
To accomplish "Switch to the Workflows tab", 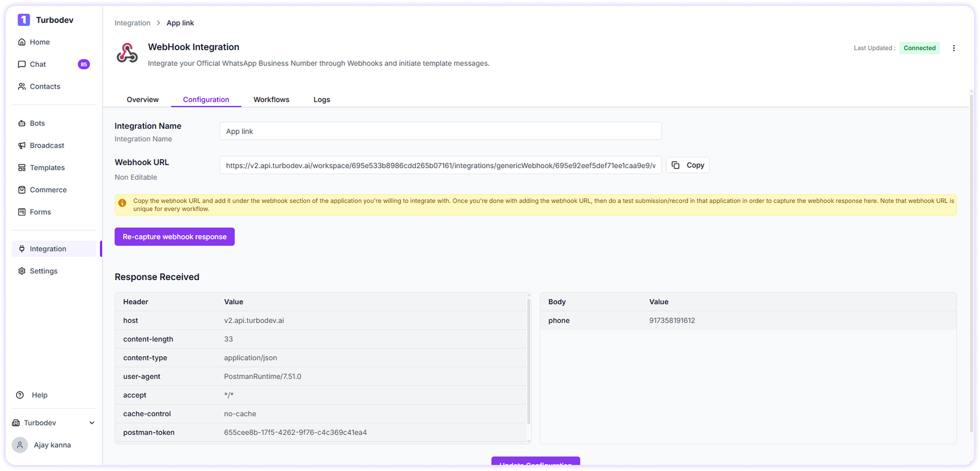I will click(x=271, y=99).
